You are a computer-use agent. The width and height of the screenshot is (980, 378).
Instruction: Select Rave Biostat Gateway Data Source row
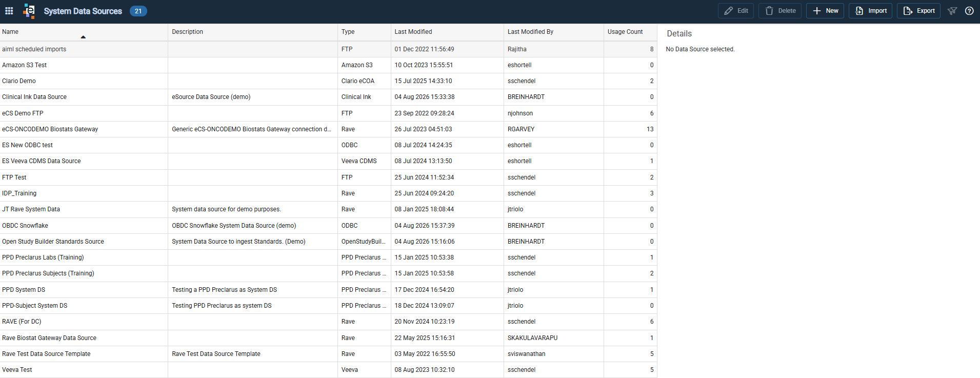[328, 338]
